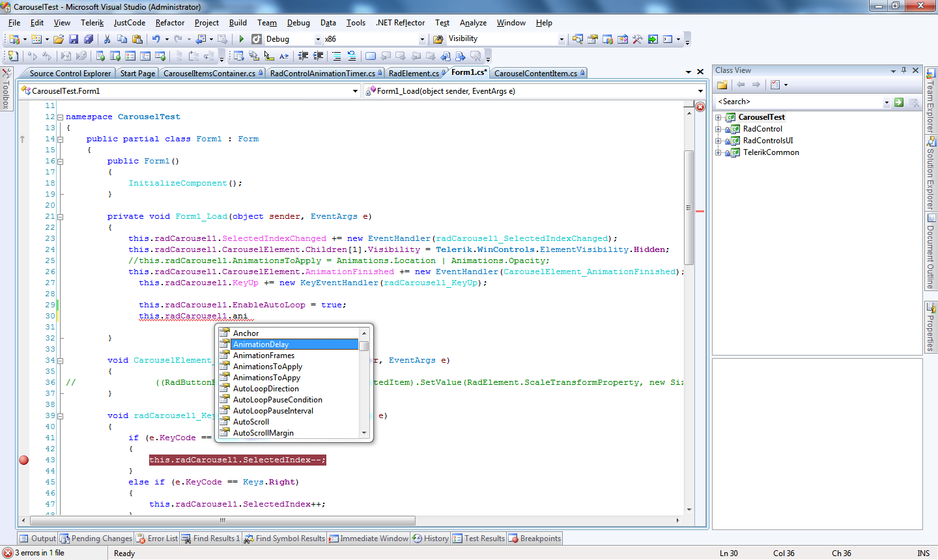The width and height of the screenshot is (938, 560).
Task: Open the Refactor menu
Action: coord(169,23)
